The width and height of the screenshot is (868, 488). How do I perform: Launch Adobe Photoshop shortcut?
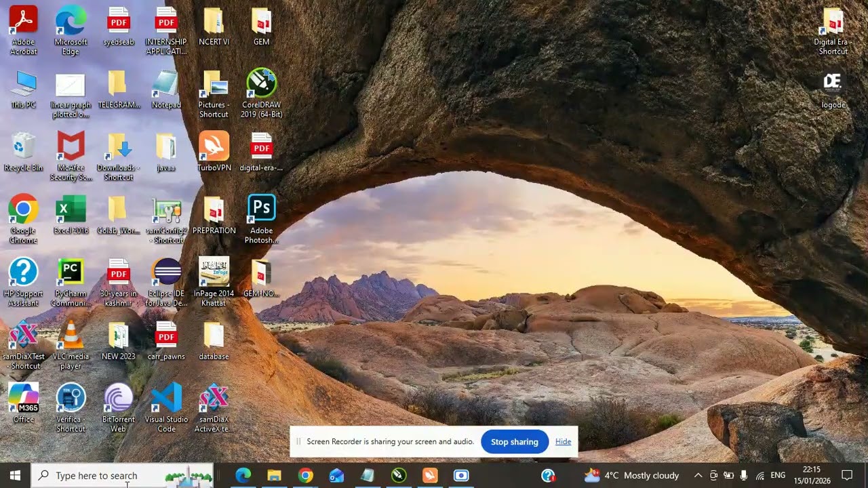tap(261, 220)
